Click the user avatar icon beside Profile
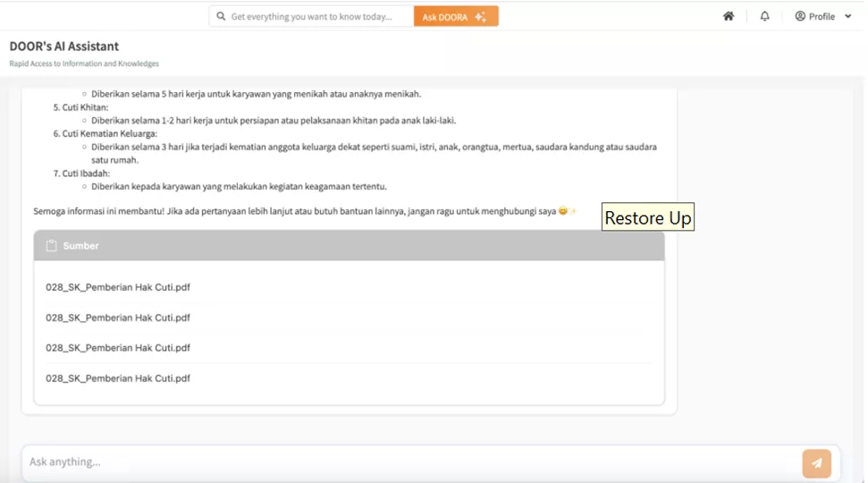The height and width of the screenshot is (483, 868). (800, 16)
